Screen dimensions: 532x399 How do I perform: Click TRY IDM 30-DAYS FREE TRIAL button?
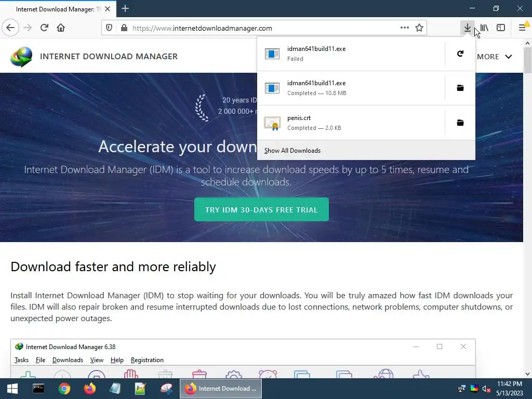point(261,210)
